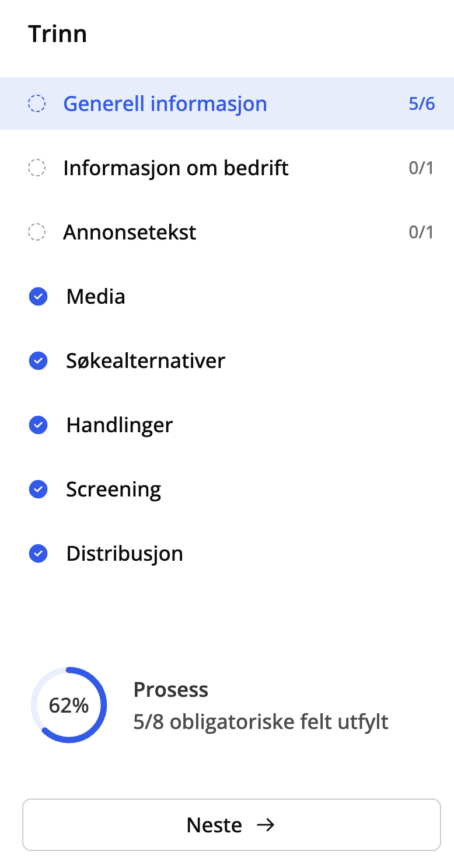The width and height of the screenshot is (454, 868).
Task: Open the Søkealternativer step
Action: (x=145, y=361)
